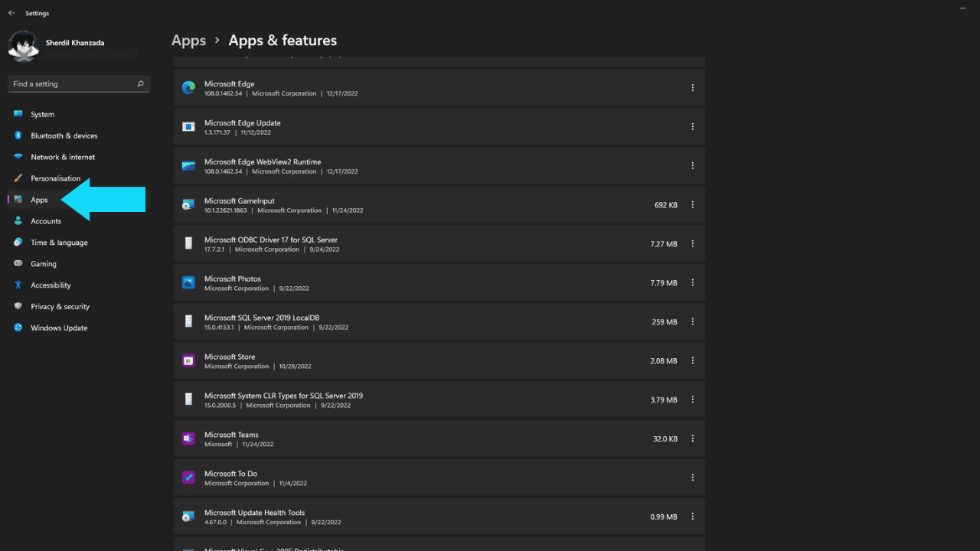
Task: Click the back arrow in Settings title bar
Action: pyautogui.click(x=11, y=13)
